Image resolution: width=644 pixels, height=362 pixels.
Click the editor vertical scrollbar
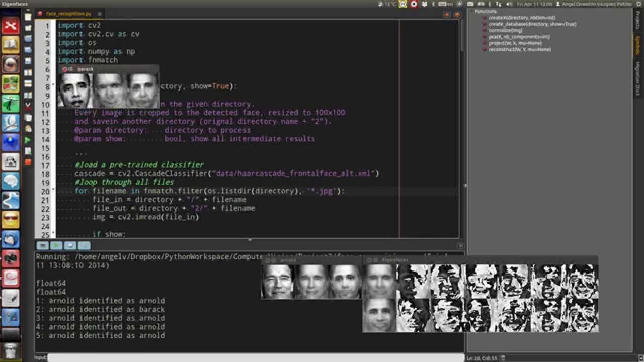tap(461, 35)
